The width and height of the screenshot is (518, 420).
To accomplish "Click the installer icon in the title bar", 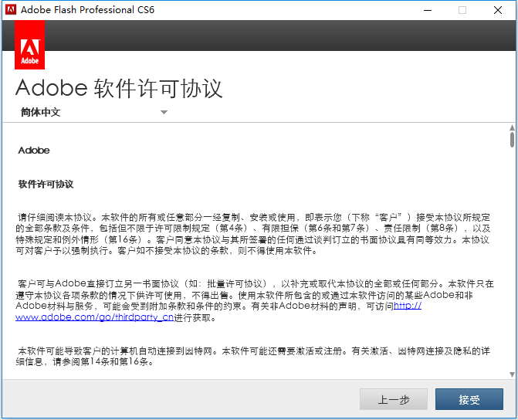I will pyautogui.click(x=11, y=10).
